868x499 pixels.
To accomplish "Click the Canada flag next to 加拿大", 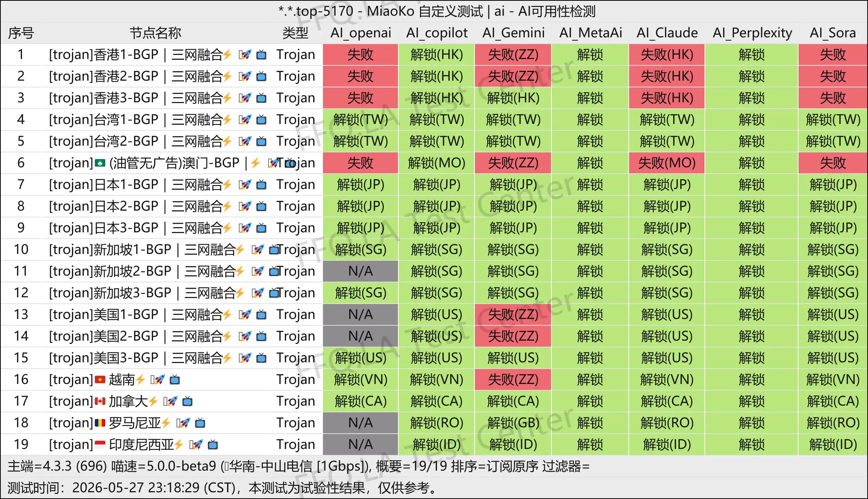I will coord(100,402).
